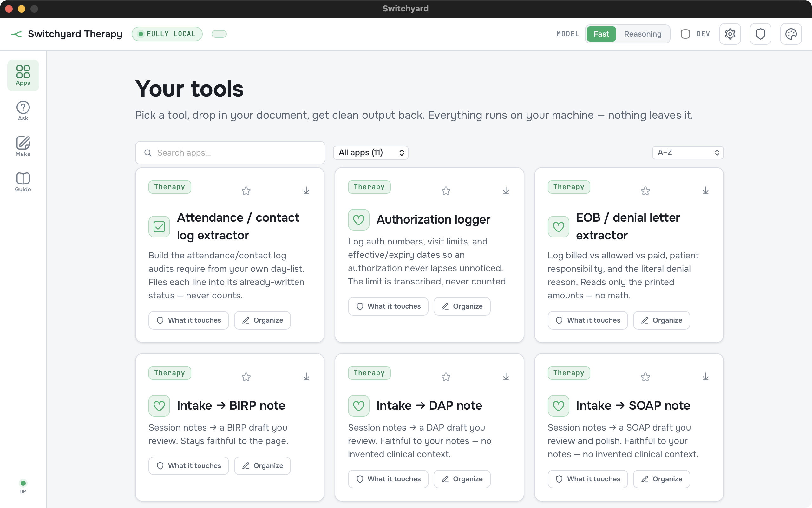Open What it touches for Intake SOAP note
This screenshot has width=812, height=508.
tap(587, 479)
